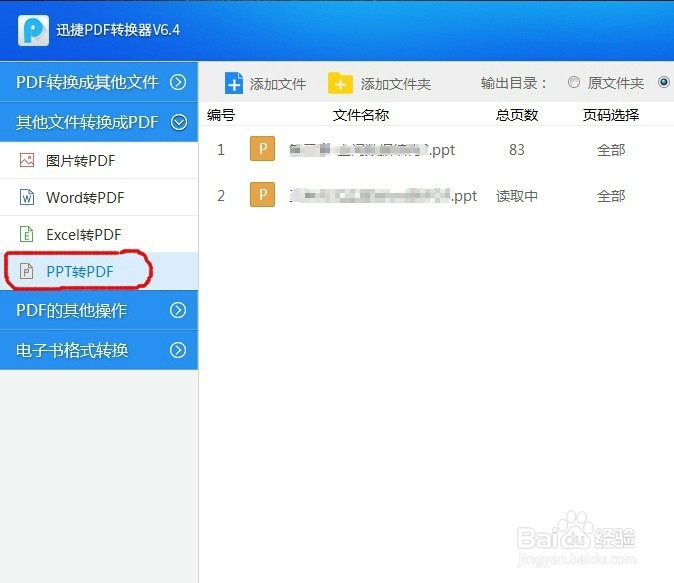
Task: Click the 添加文件 button label
Action: click(278, 84)
